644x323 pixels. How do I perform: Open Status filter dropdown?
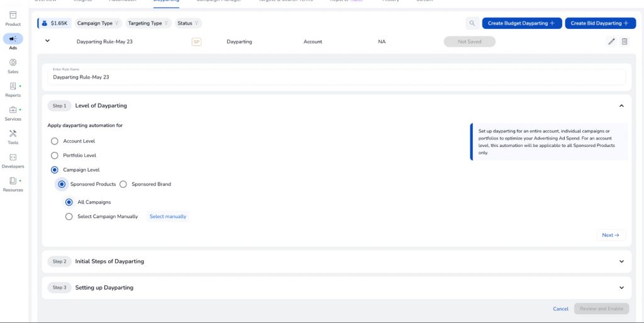pos(188,23)
